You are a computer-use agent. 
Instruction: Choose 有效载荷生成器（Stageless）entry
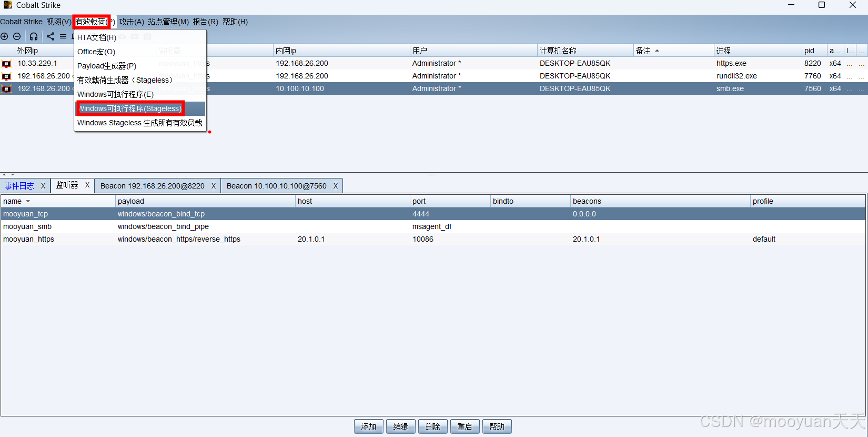pyautogui.click(x=140, y=80)
